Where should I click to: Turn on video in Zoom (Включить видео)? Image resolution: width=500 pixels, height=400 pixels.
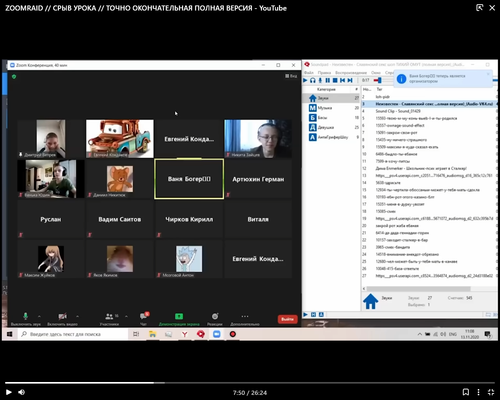pyautogui.click(x=62, y=318)
